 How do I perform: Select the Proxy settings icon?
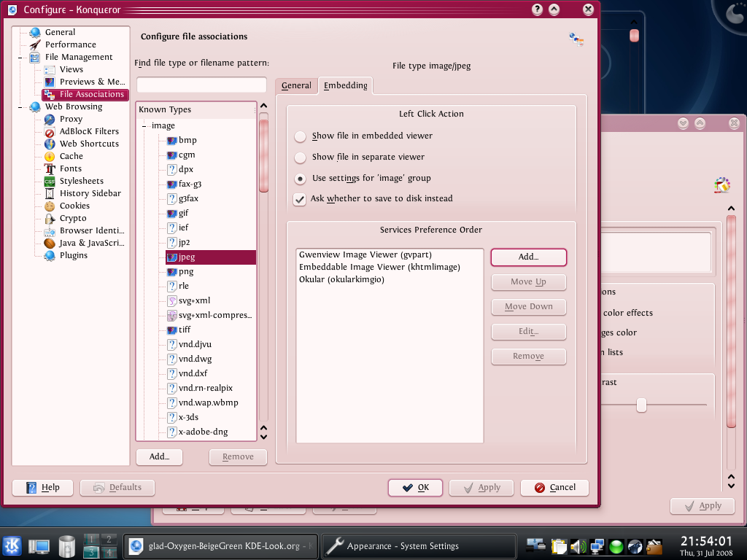click(50, 119)
